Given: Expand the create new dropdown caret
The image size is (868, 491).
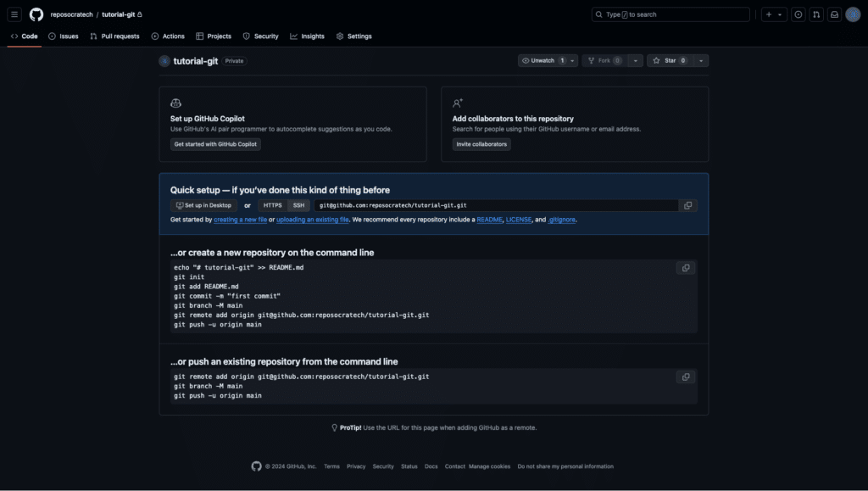Looking at the screenshot, I should [x=780, y=14].
